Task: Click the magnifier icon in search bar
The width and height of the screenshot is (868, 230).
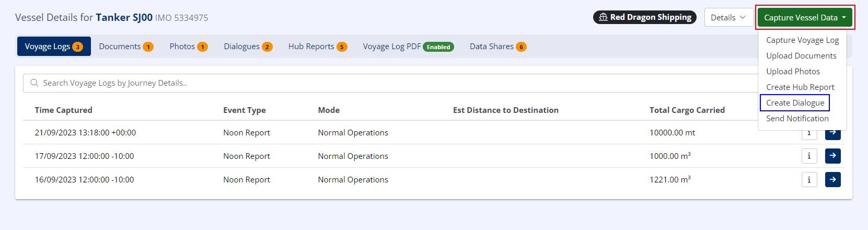Action: coord(34,83)
